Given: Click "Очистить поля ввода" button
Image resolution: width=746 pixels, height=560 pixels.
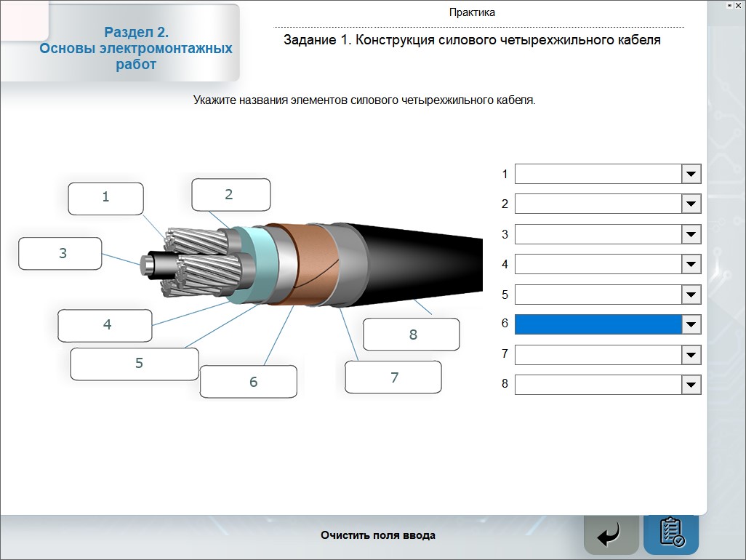Looking at the screenshot, I should (x=378, y=535).
